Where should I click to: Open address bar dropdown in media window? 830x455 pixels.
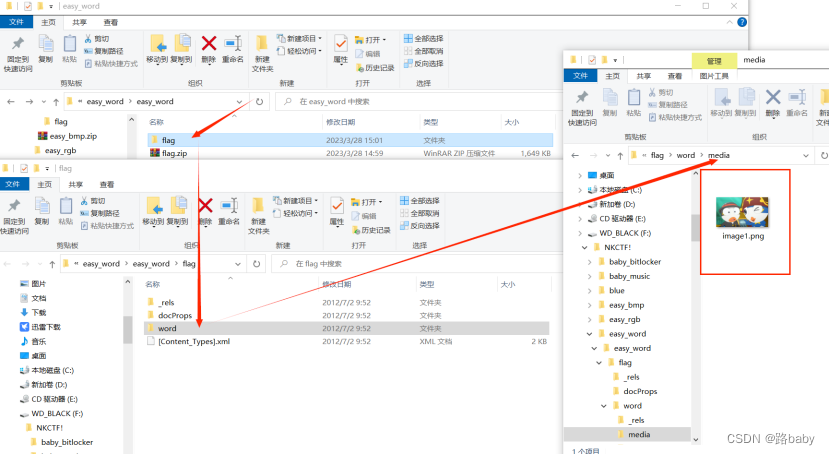click(806, 156)
